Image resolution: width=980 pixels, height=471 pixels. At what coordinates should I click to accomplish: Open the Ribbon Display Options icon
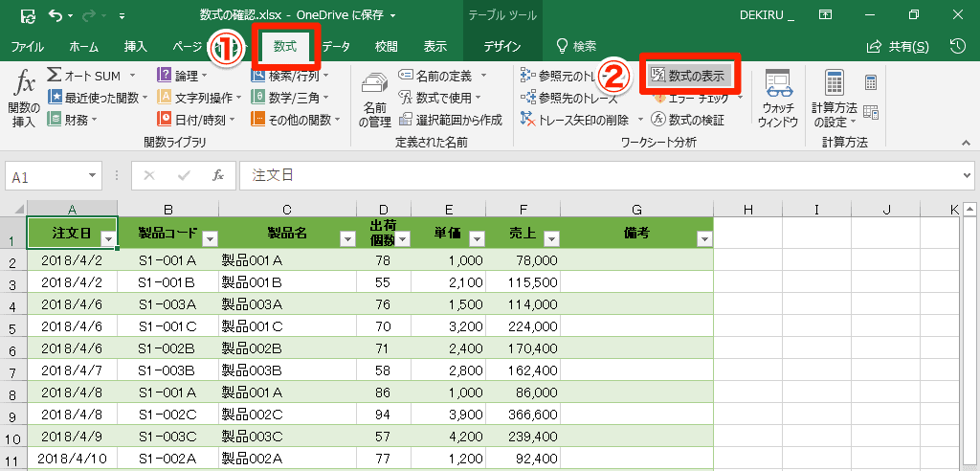[826, 15]
